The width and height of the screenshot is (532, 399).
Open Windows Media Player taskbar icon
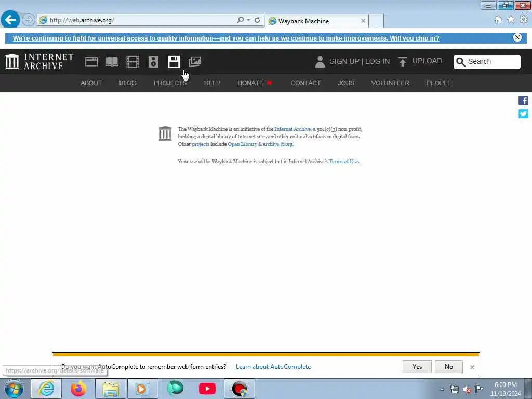click(142, 389)
